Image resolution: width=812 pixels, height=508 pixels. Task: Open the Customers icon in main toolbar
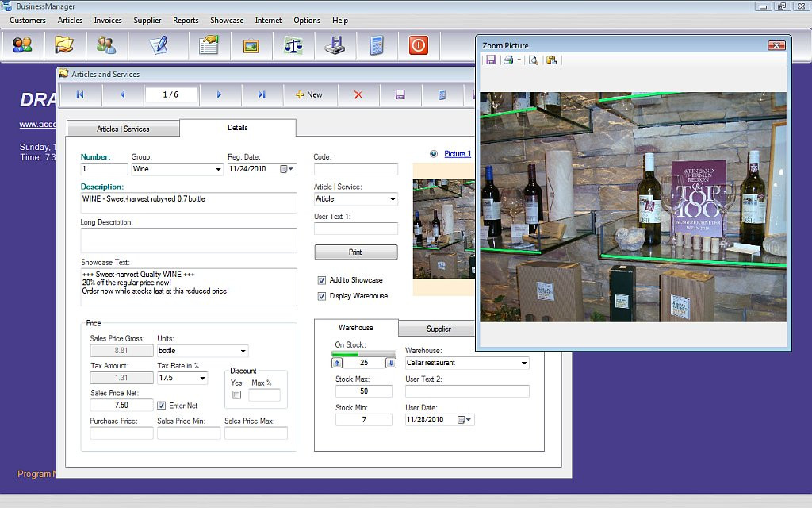[23, 45]
